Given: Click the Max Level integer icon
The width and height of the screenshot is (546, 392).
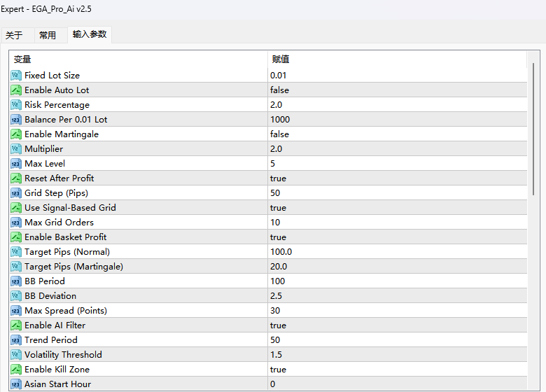Looking at the screenshot, I should tap(16, 164).
